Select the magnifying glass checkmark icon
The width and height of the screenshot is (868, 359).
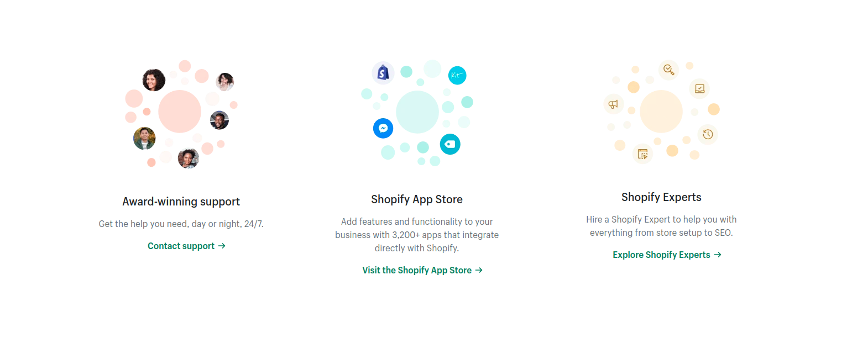(x=668, y=70)
